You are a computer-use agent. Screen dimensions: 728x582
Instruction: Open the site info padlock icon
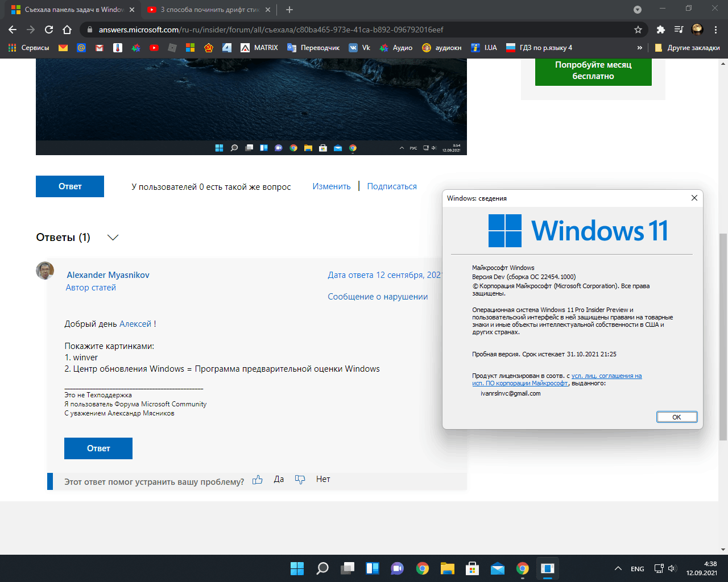click(x=90, y=30)
